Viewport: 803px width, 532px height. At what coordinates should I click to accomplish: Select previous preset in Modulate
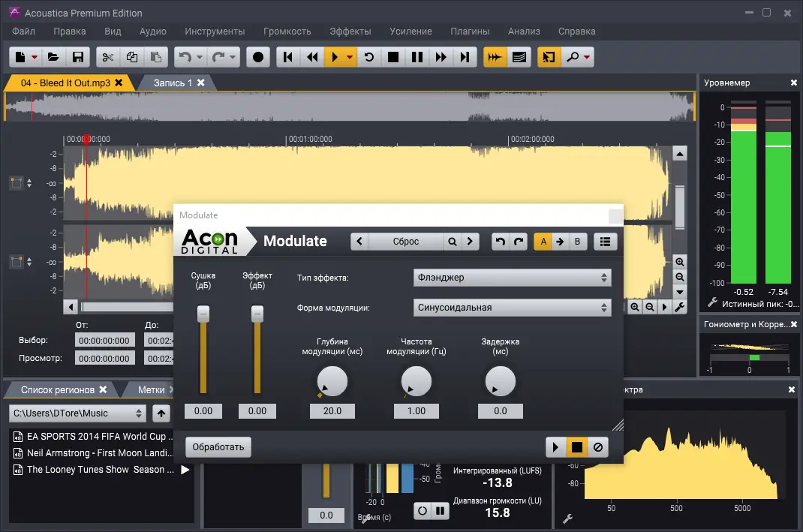tap(359, 241)
